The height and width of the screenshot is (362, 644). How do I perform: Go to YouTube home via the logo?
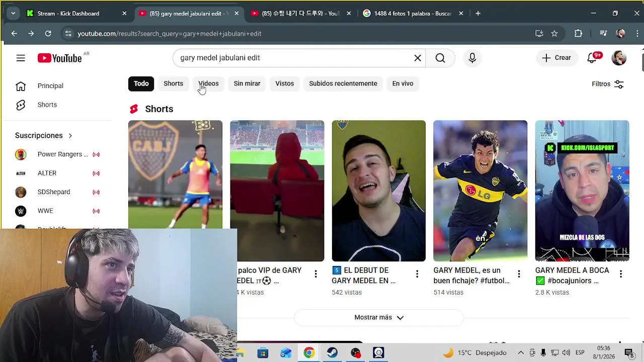(x=59, y=58)
